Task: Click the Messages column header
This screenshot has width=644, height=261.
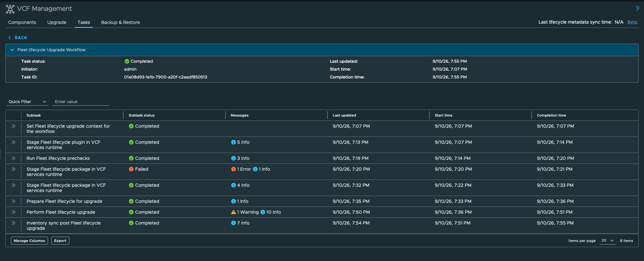Action: click(x=239, y=115)
